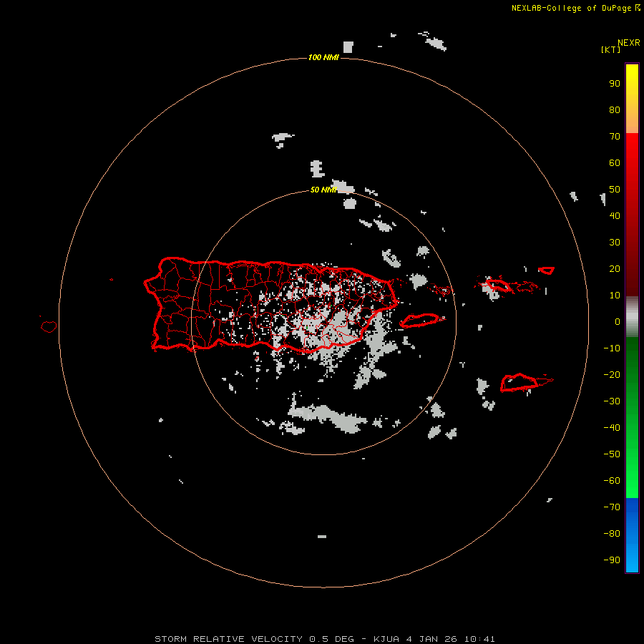The height and width of the screenshot is (644, 644).
Task: Click the small Mona island outline far west
Action: 49,326
